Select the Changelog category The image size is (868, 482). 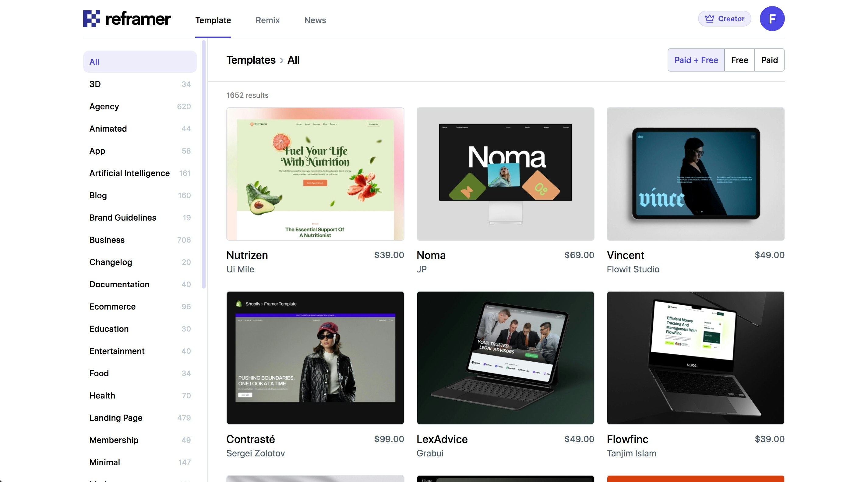[140, 262]
